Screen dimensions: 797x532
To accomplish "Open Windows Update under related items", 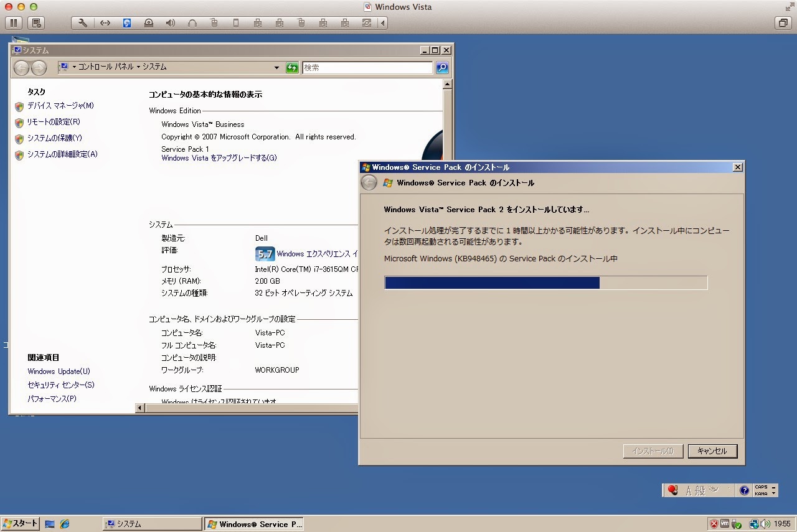I will click(59, 371).
